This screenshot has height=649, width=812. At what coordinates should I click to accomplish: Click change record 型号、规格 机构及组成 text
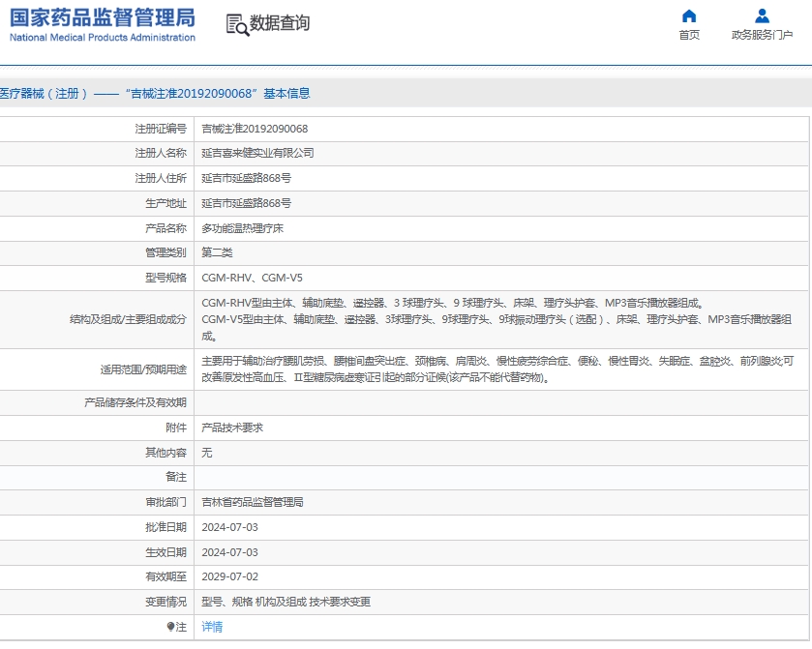286,602
